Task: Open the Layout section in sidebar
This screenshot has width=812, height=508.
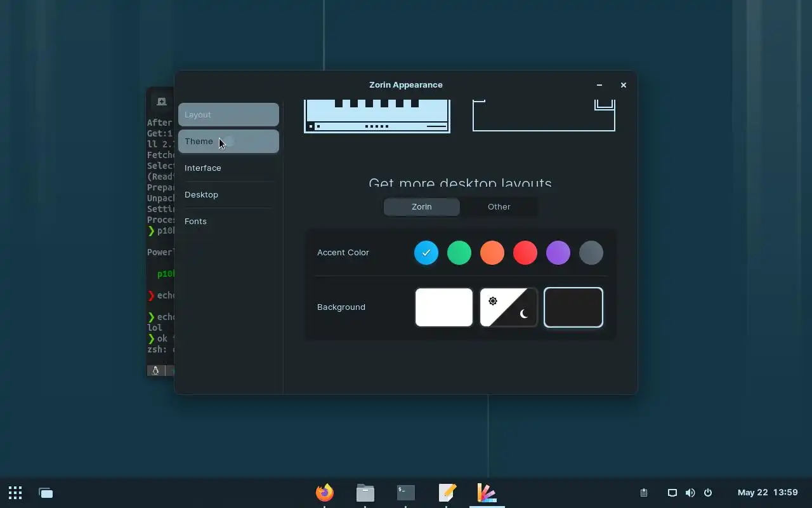Action: (228, 114)
